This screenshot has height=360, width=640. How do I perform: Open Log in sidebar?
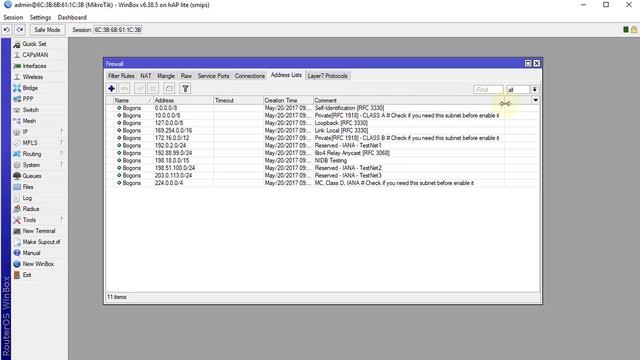click(27, 198)
